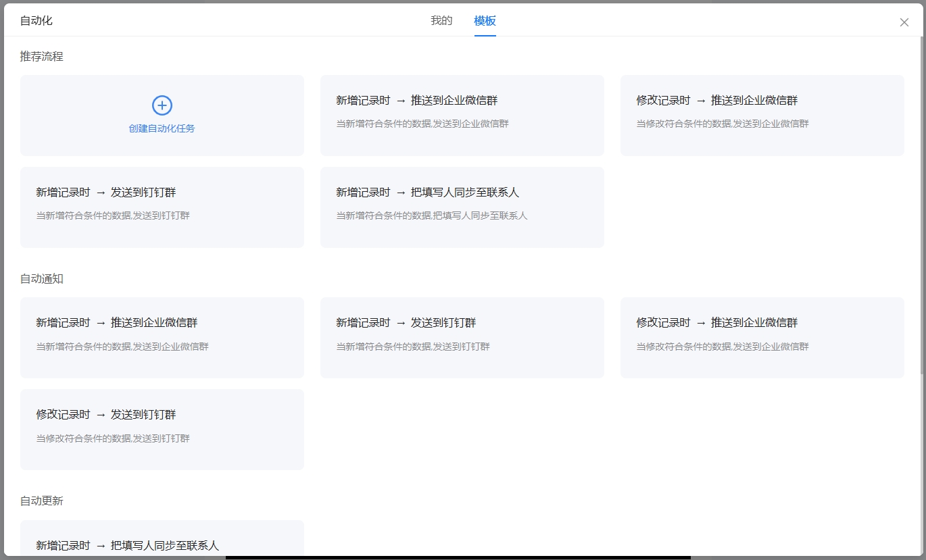The width and height of the screenshot is (926, 560).
Task: Click the 推荐流程 section heading
Action: click(42, 57)
